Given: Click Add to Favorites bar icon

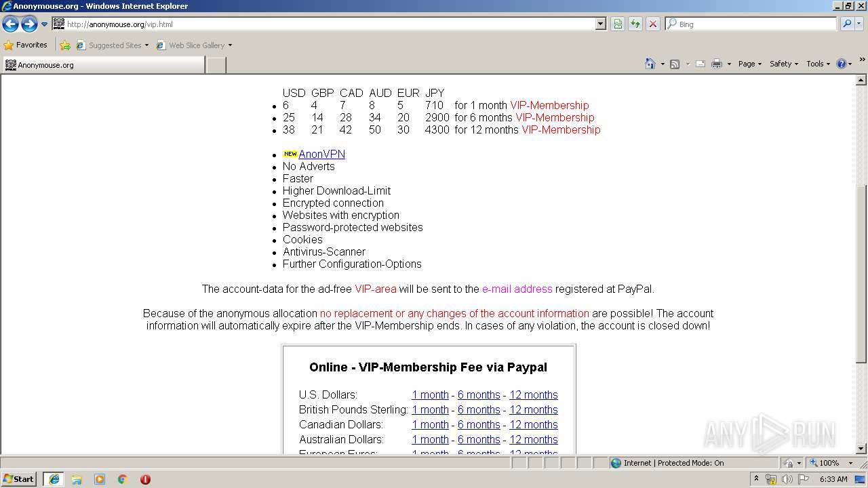Looking at the screenshot, I should (x=65, y=45).
